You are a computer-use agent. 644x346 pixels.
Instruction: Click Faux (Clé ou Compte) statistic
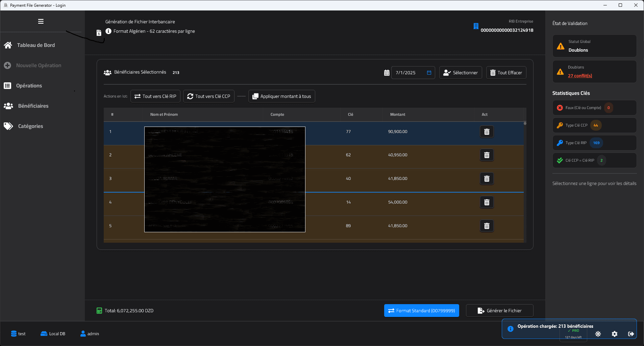point(595,108)
